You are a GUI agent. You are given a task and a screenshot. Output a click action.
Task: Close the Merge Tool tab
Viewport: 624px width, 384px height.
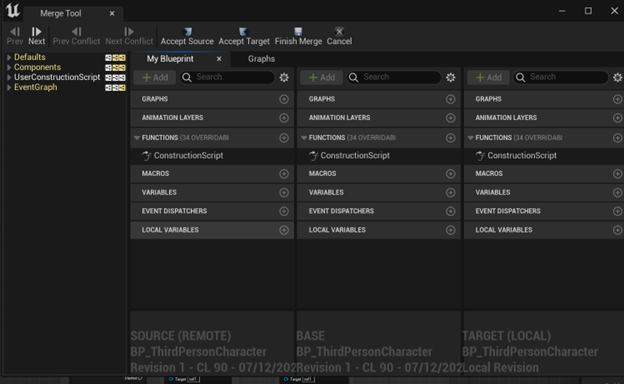tap(112, 14)
